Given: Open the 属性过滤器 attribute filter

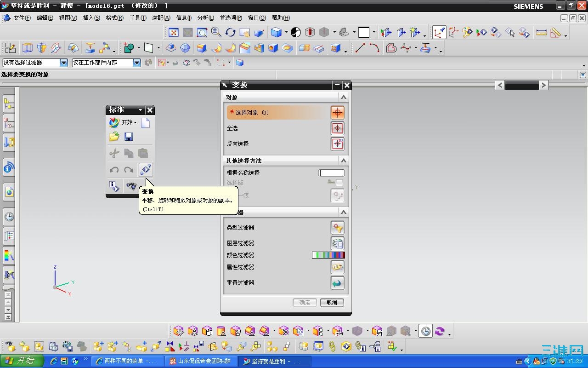Looking at the screenshot, I should [338, 267].
